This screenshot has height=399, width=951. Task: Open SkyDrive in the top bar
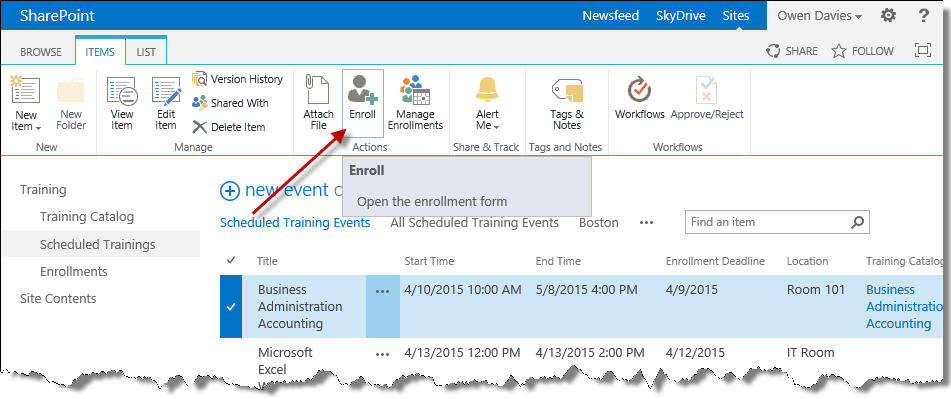pos(680,16)
